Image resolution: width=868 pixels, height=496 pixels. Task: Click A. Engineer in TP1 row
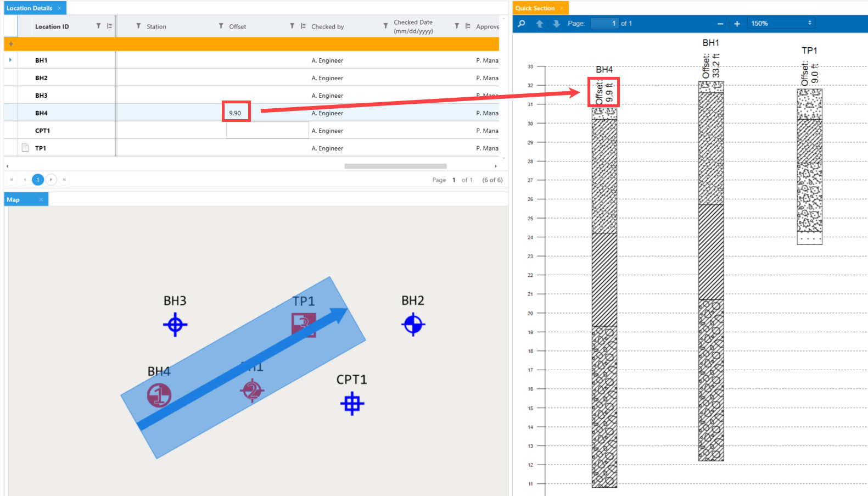(x=327, y=148)
